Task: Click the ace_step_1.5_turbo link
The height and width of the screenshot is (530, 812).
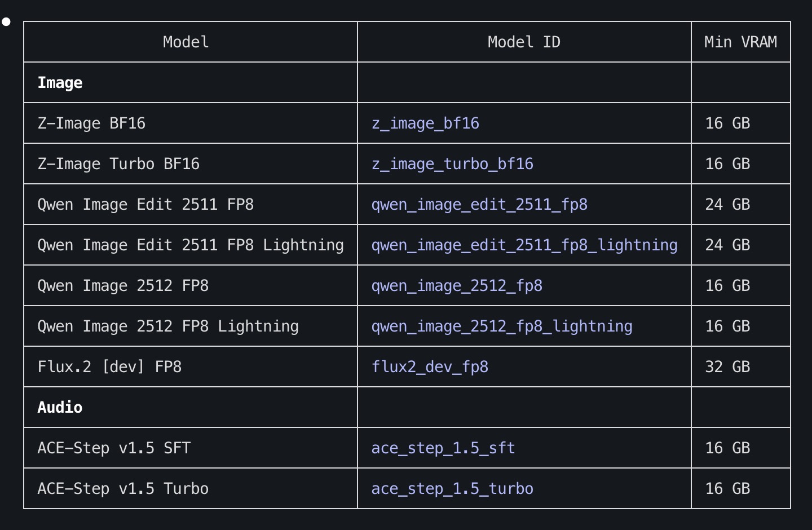Action: [452, 489]
